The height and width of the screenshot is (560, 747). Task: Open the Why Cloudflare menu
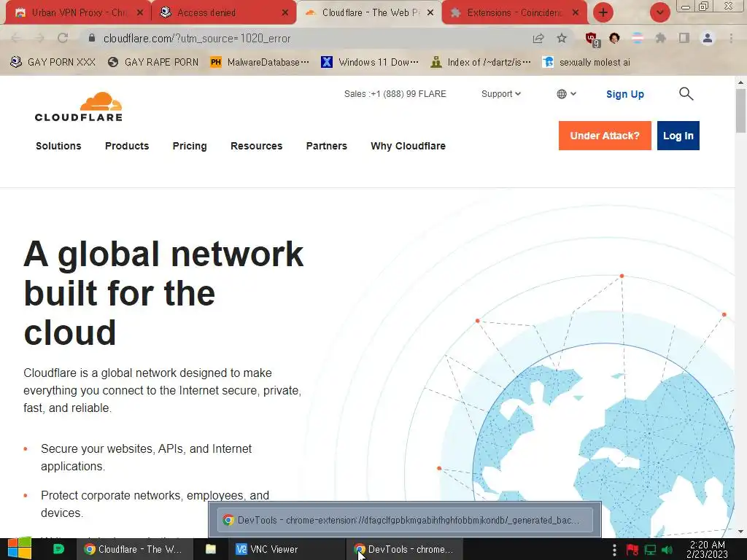click(x=409, y=146)
